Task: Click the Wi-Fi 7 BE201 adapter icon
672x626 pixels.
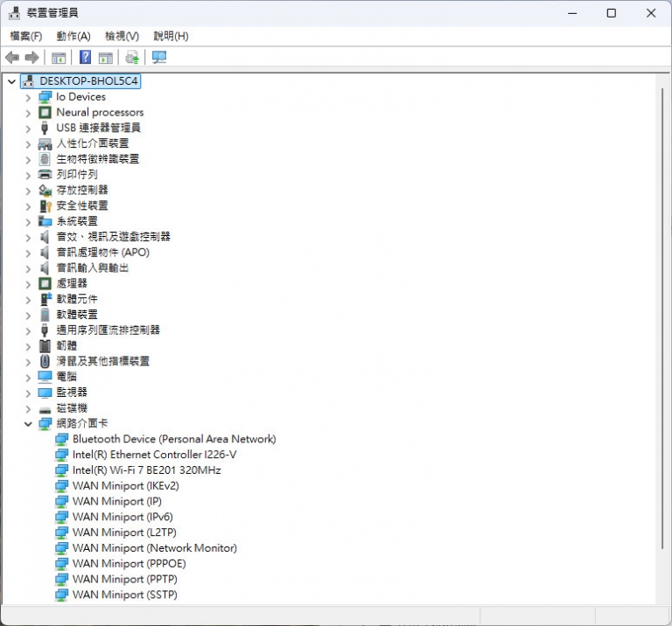Action: coord(62,470)
